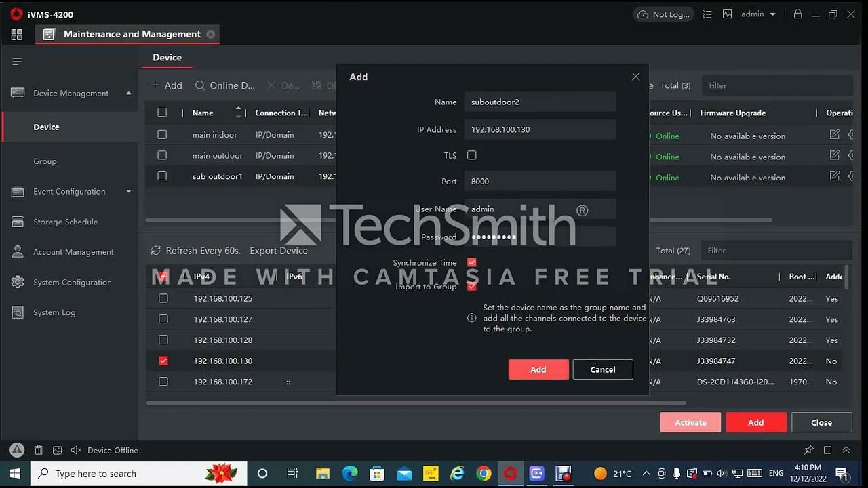868x488 pixels.
Task: Click the Name field containing suboutdoor2
Action: [x=540, y=102]
